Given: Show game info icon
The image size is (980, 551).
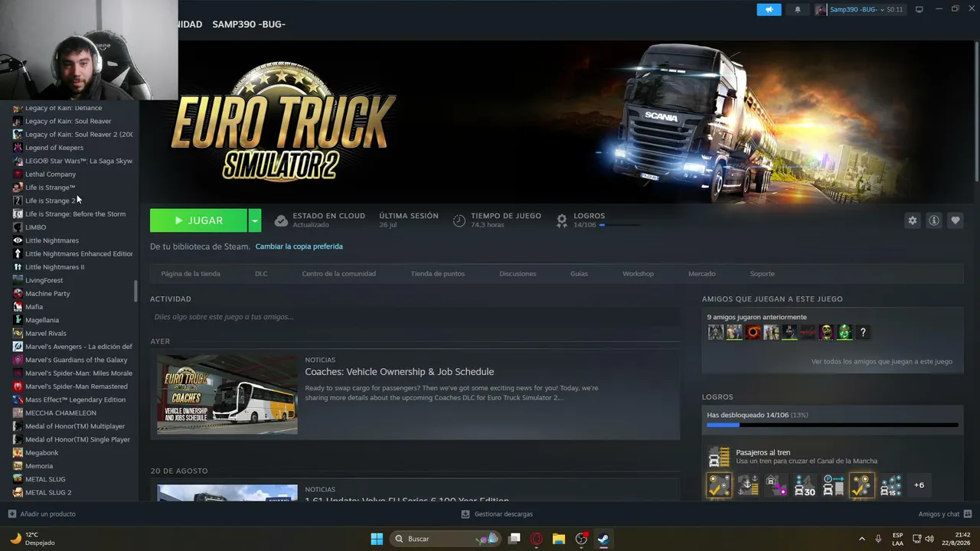Looking at the screenshot, I should (x=933, y=220).
